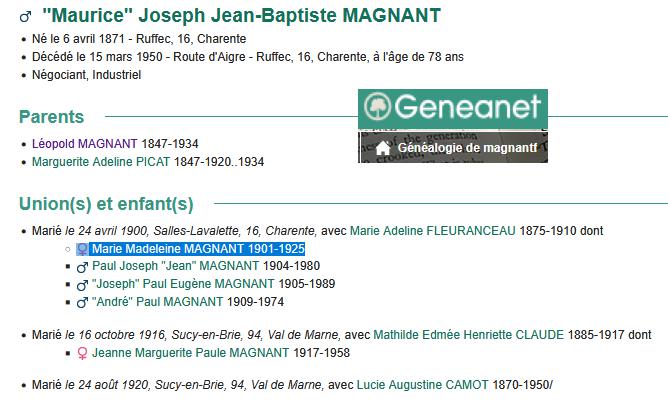Click the male symbol beside "André" Paul MAGNANT
668x408 pixels.
(82, 303)
